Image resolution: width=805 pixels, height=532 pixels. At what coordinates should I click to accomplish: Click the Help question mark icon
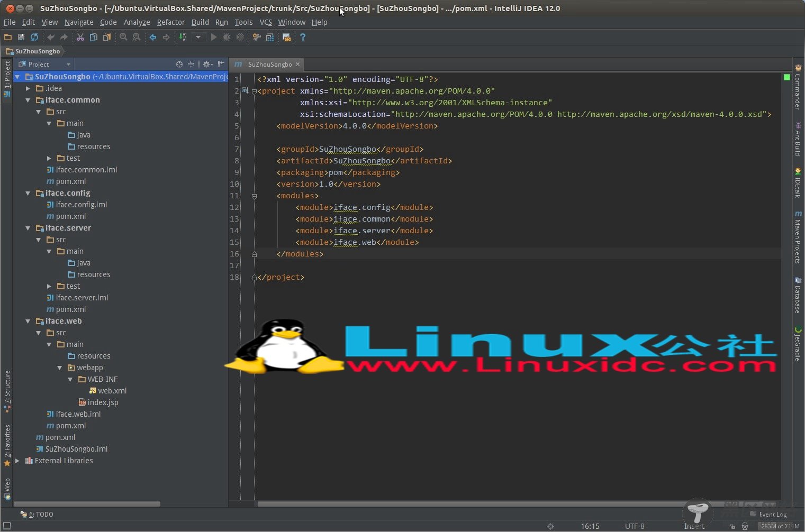point(303,37)
